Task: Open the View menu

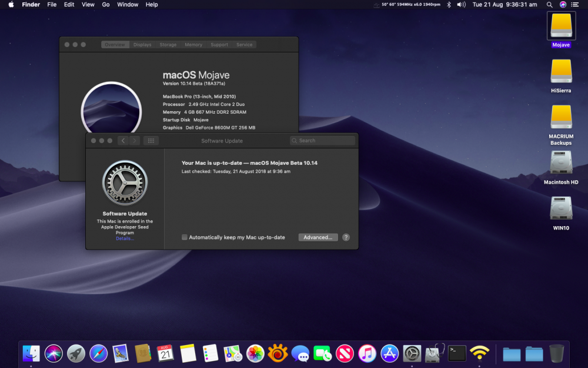Action: (88, 5)
